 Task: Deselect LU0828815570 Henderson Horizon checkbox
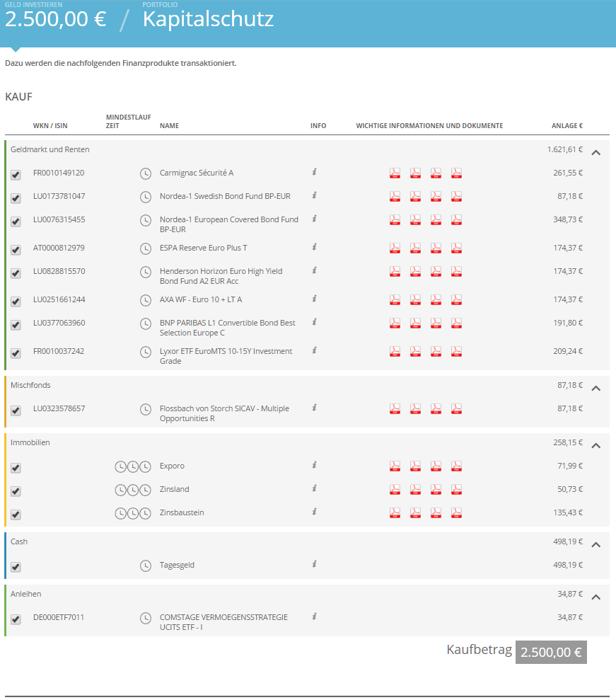16,272
